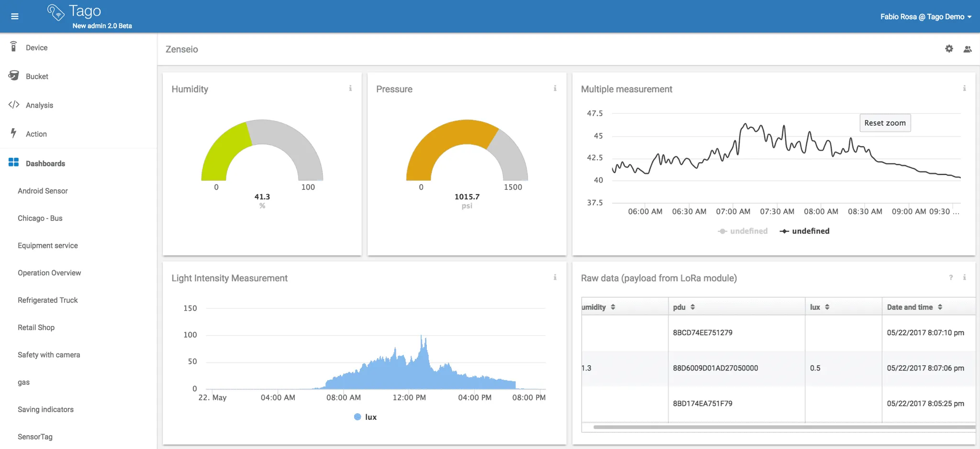
Task: Open the Dashboards grid icon
Action: click(13, 163)
